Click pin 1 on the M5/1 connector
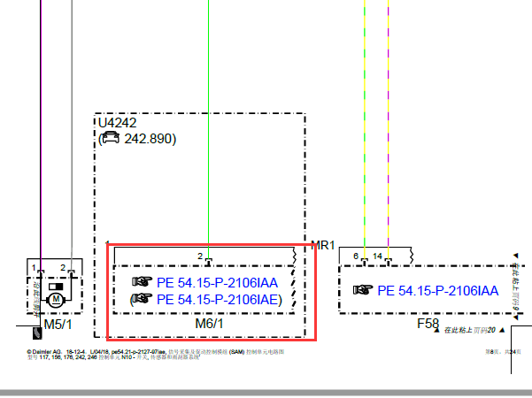The width and height of the screenshot is (532, 398). tap(34, 268)
